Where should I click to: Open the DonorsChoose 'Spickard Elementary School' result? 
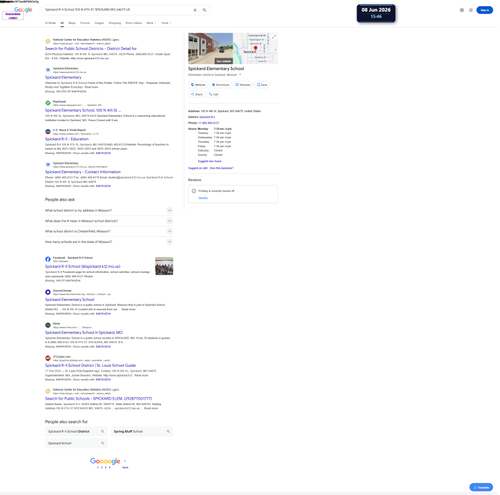click(69, 300)
